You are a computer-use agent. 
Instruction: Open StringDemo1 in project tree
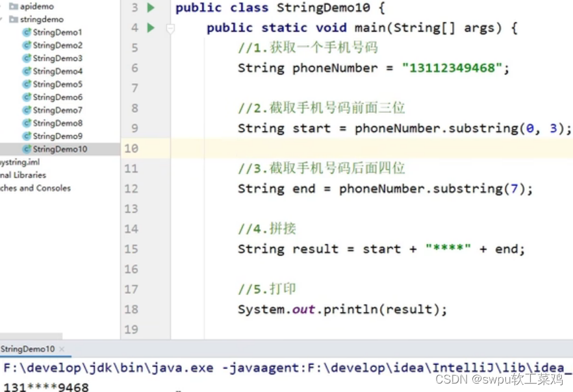click(x=57, y=32)
